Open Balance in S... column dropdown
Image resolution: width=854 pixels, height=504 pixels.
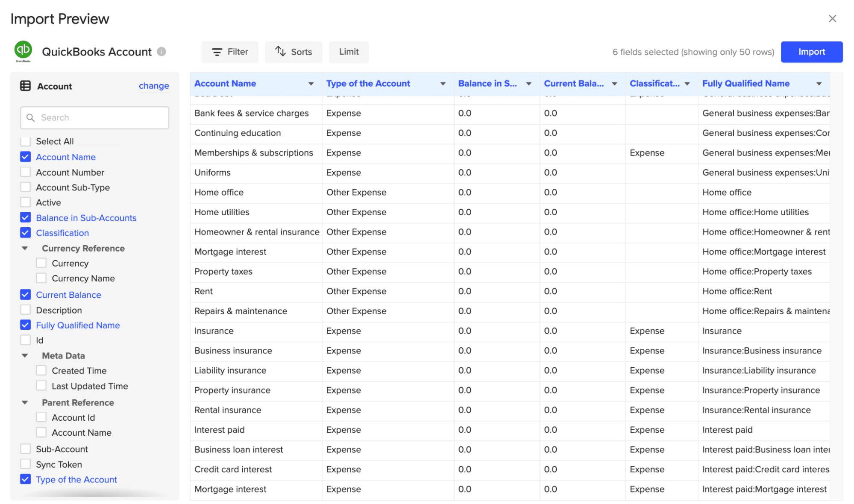coord(529,84)
